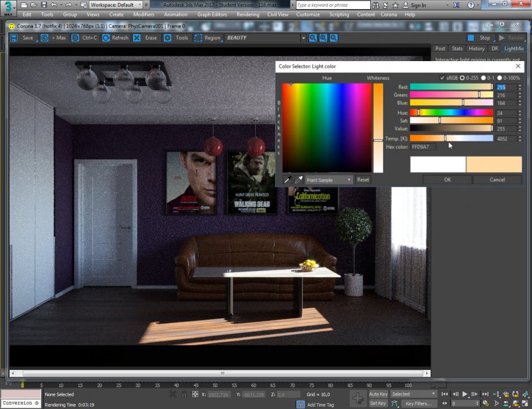Screen dimensions: 532x409
Task: Click the zoom to fit magnifier icon
Action: (334, 38)
